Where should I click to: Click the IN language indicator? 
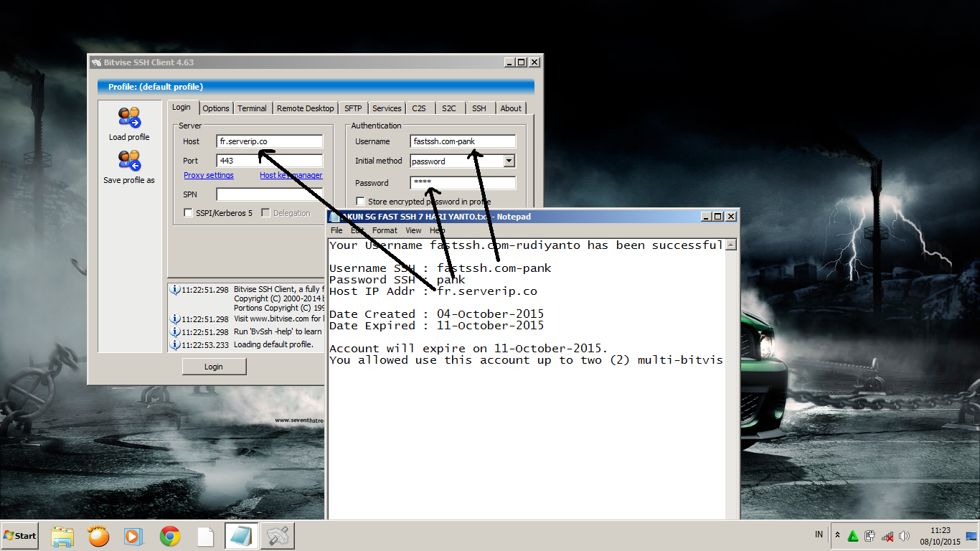coord(819,534)
